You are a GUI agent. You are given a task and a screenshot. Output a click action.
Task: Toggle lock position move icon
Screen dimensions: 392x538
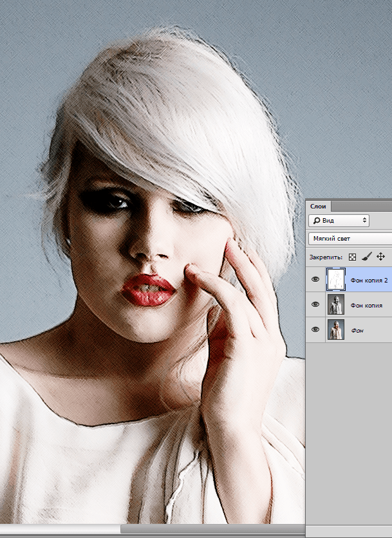click(380, 257)
